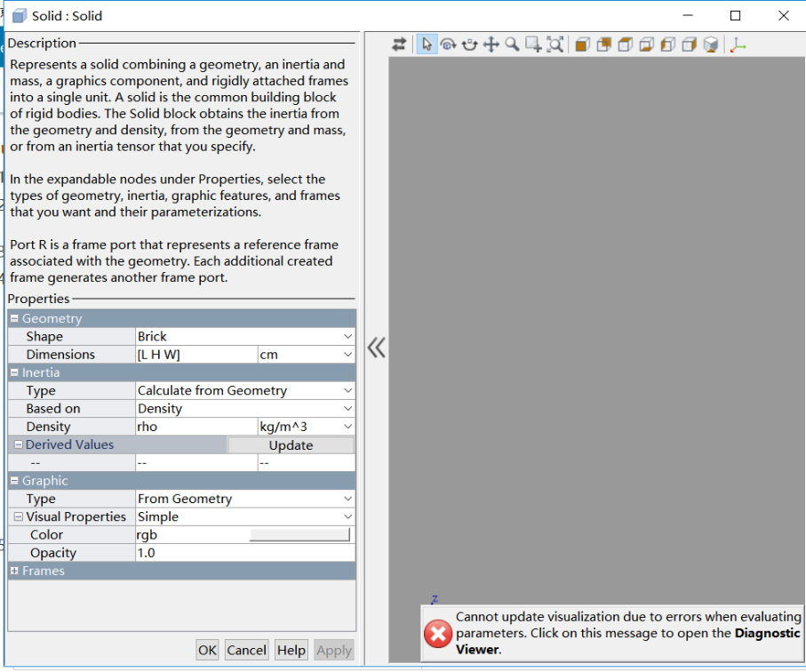Image resolution: width=806 pixels, height=672 pixels.
Task: Click the Shape property label
Action: pos(44,336)
